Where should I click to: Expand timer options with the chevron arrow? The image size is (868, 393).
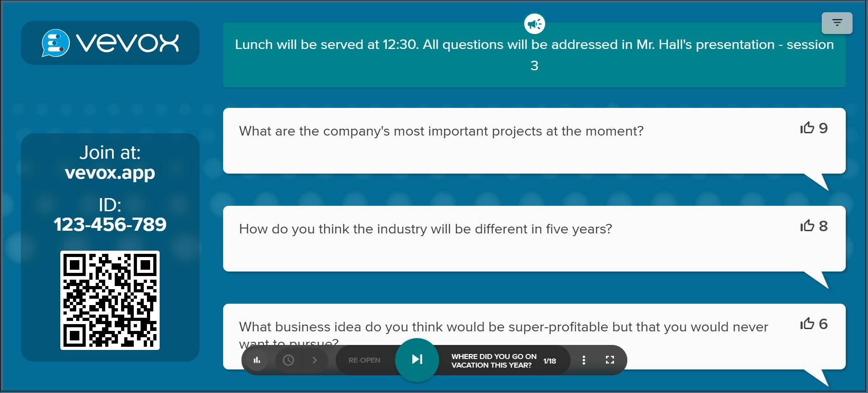(315, 360)
